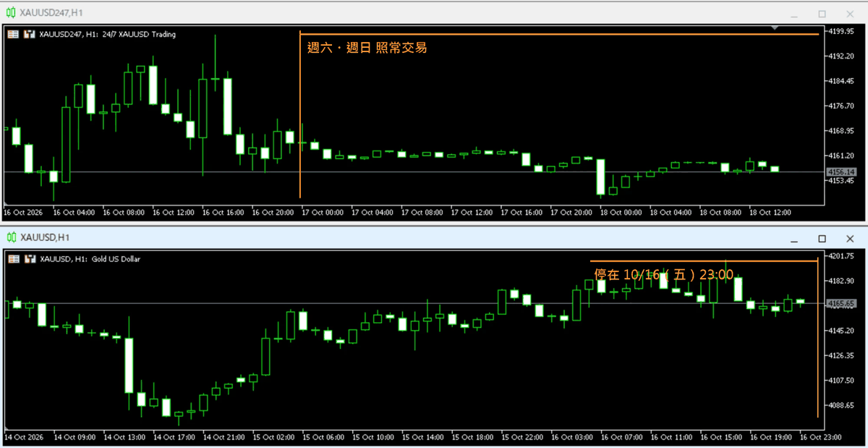Screen dimensions: 868x448
Task: Maximize the XAUUSD,H1 chart window
Action: (x=822, y=238)
